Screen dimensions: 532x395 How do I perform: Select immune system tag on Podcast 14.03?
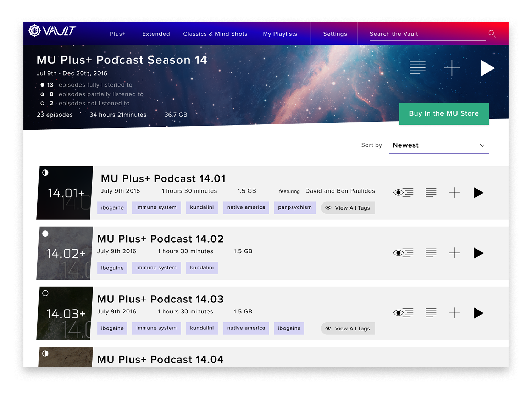(156, 328)
